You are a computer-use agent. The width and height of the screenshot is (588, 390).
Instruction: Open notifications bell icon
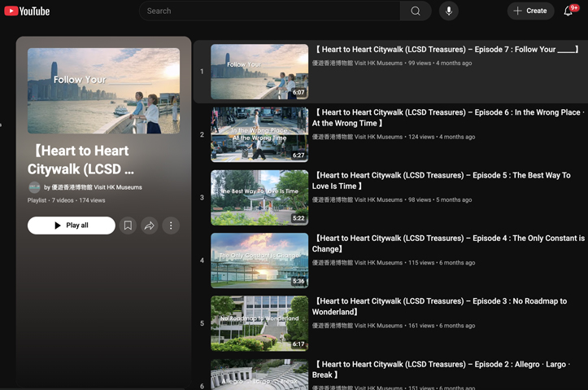tap(568, 11)
